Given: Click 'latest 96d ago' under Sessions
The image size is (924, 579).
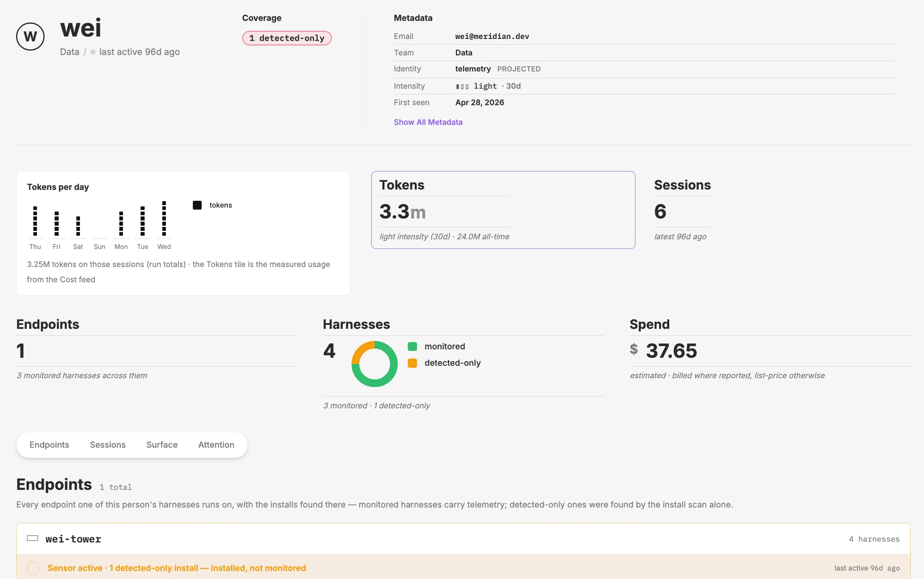Looking at the screenshot, I should pos(680,236).
